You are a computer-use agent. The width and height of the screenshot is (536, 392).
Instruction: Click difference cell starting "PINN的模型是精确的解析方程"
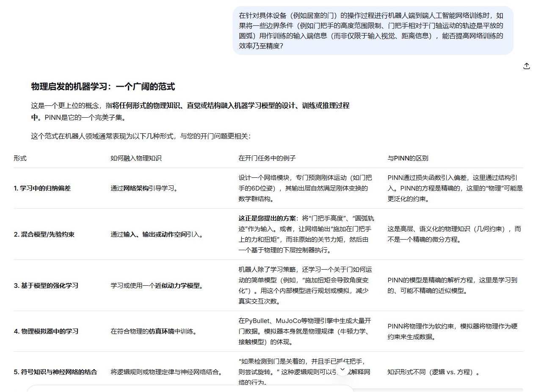pos(452,285)
